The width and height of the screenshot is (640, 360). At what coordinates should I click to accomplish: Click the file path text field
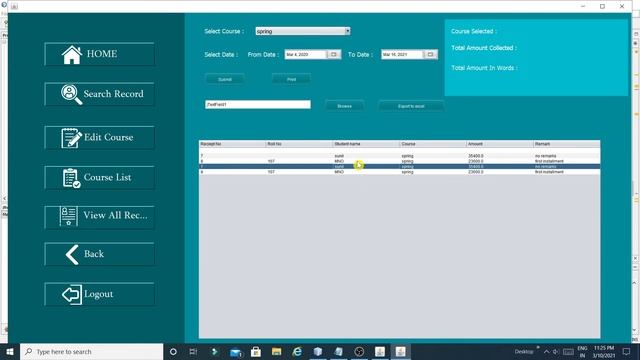point(258,104)
